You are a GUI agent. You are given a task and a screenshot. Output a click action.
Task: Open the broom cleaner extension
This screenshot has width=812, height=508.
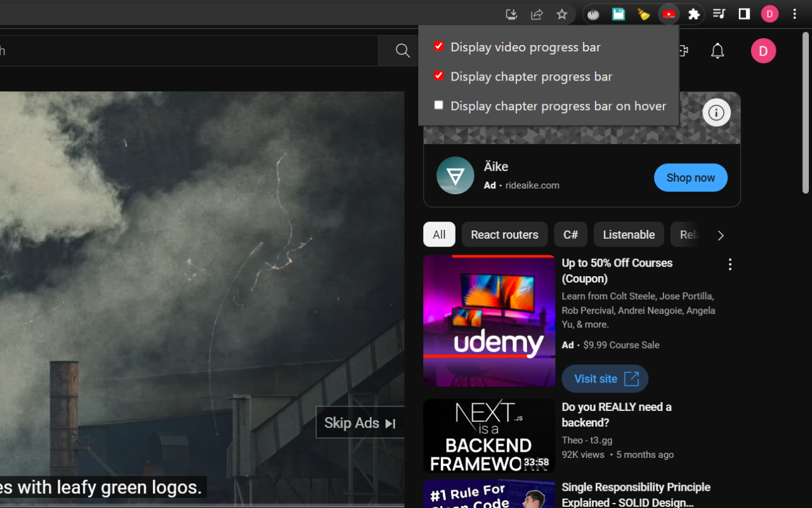(644, 14)
